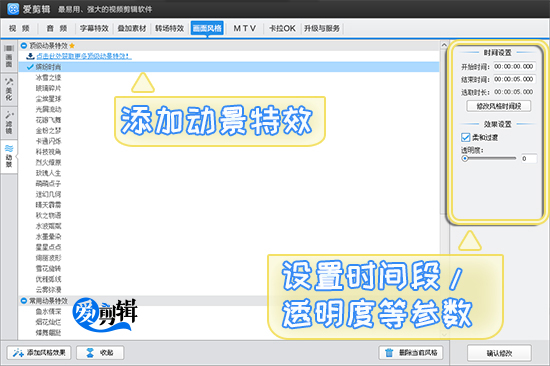Collapse the 常用动景特效 group
The width and height of the screenshot is (550, 366).
point(24,301)
